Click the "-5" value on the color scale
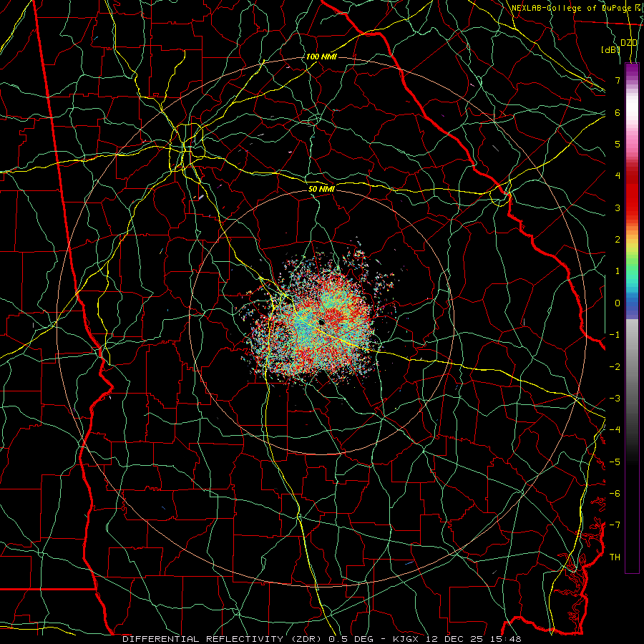 pyautogui.click(x=615, y=462)
